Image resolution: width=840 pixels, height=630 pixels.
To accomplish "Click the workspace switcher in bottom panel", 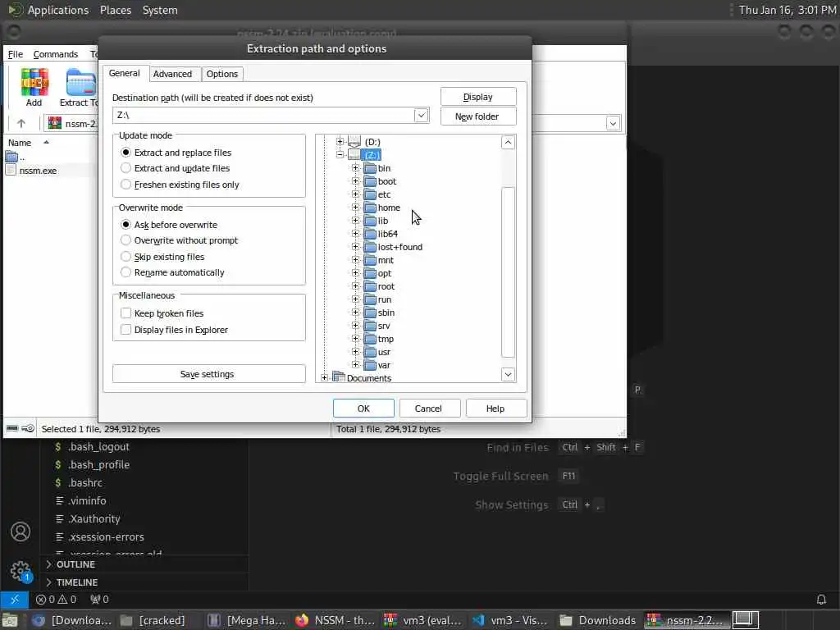I will [745, 620].
